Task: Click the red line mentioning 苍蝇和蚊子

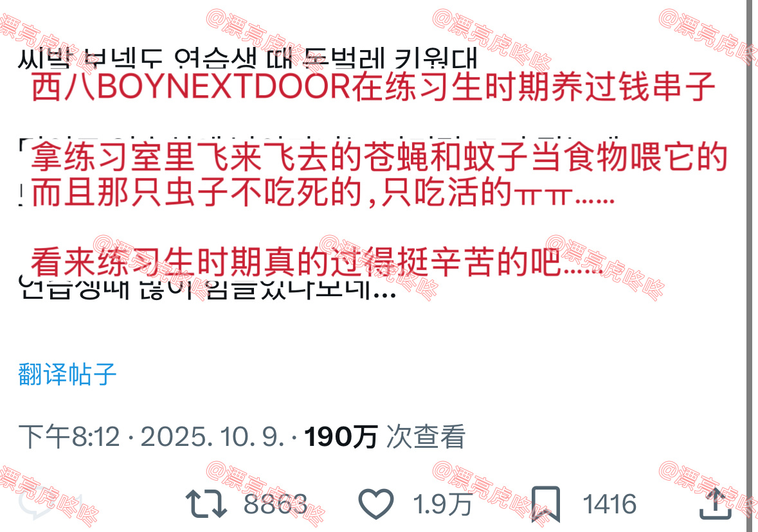Action: tap(379, 157)
